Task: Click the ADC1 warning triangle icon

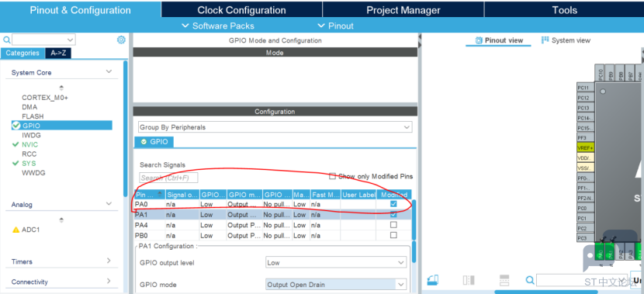Action: click(x=16, y=230)
